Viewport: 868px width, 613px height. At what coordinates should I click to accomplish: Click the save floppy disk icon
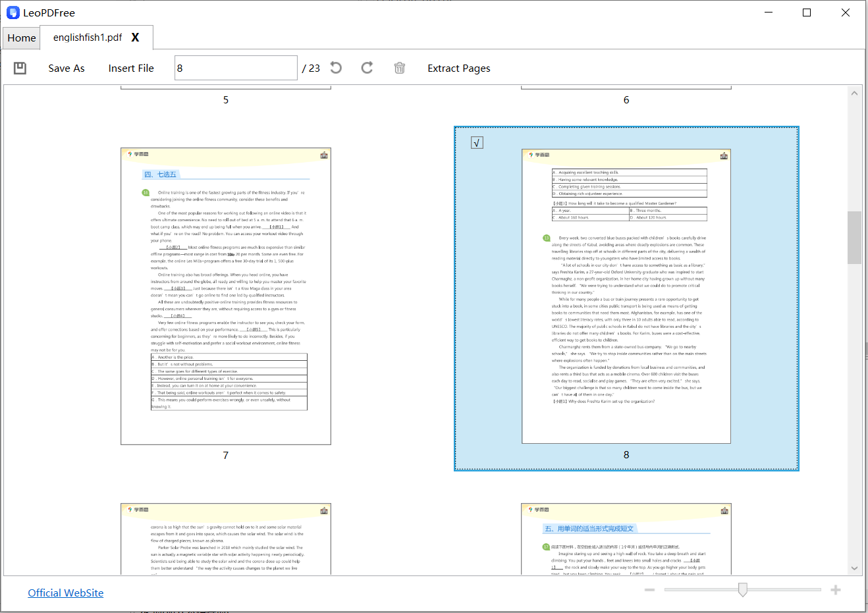pyautogui.click(x=20, y=68)
